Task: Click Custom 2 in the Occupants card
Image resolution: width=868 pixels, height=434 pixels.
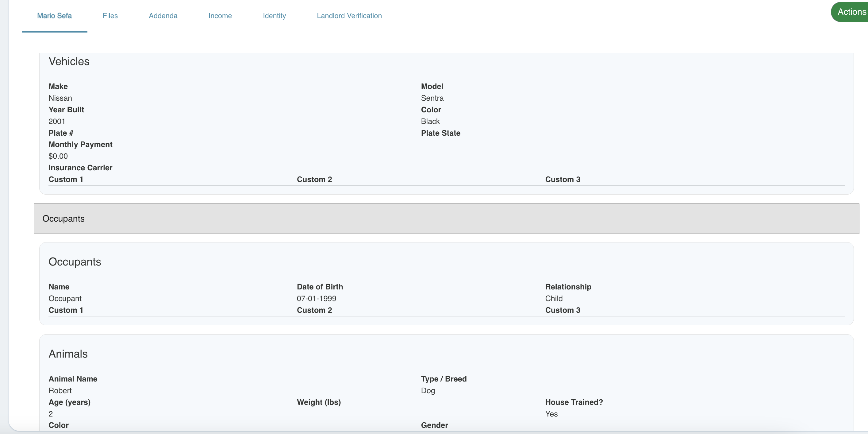Action: point(314,310)
